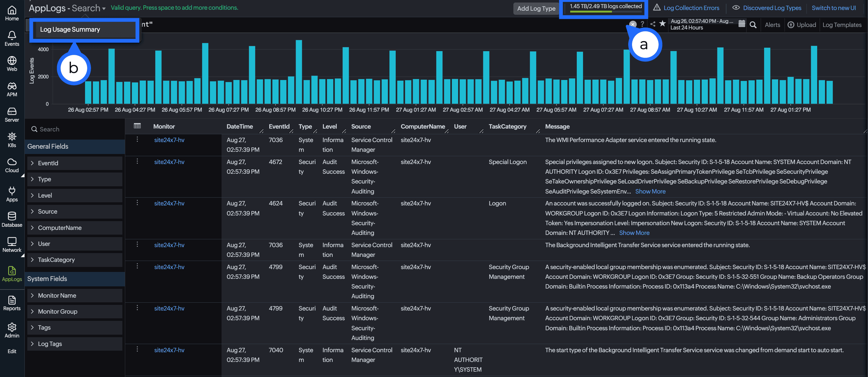This screenshot has height=377, width=868.
Task: Open the calendar date picker icon
Action: [741, 24]
